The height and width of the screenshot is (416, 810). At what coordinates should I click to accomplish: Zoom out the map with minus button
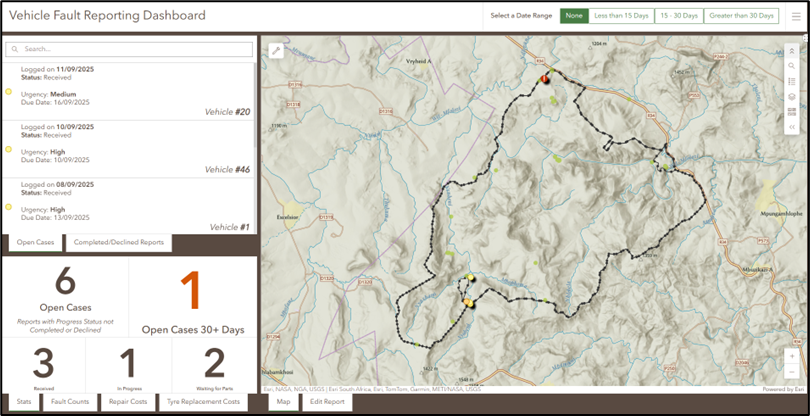tap(792, 372)
